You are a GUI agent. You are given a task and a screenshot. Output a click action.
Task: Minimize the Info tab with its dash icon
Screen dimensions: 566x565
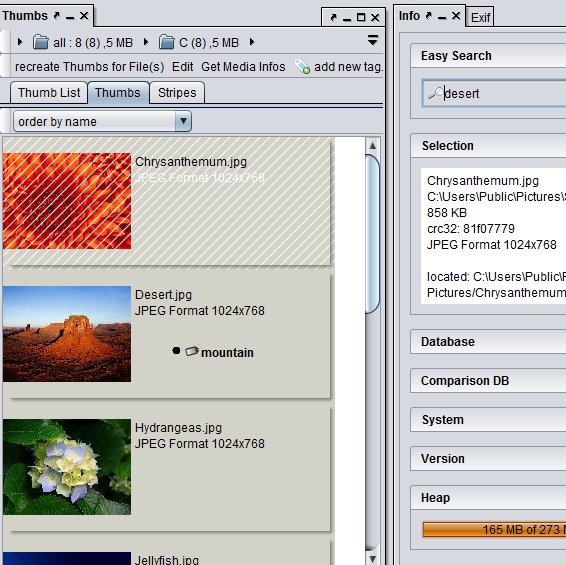pyautogui.click(x=442, y=17)
